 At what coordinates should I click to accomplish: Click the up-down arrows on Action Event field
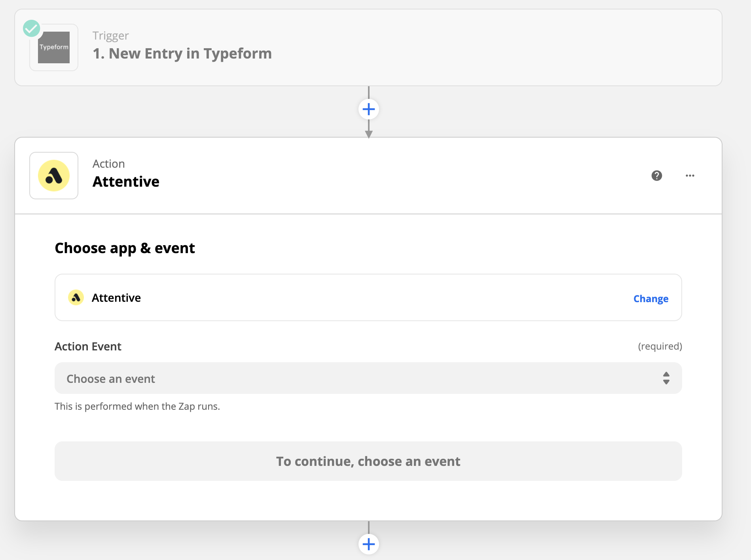point(666,378)
